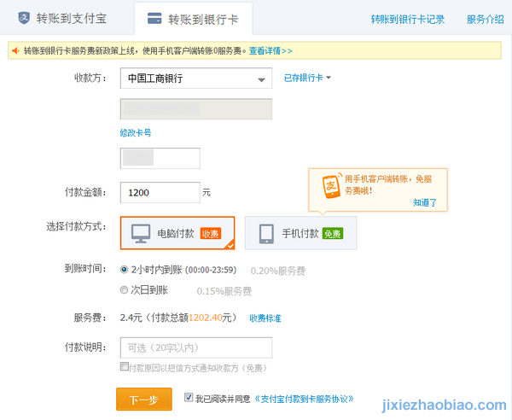The height and width of the screenshot is (420, 512).
Task: Open 查看详情>> link in notice banner
Action: (271, 51)
